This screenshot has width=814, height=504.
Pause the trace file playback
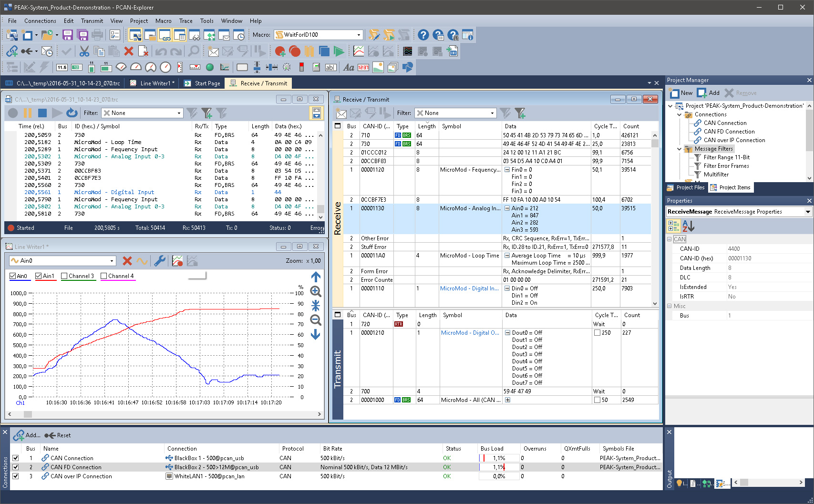28,113
